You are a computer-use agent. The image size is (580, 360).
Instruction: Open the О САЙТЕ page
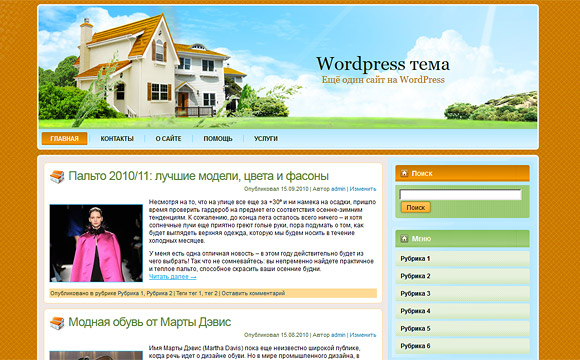(168, 139)
